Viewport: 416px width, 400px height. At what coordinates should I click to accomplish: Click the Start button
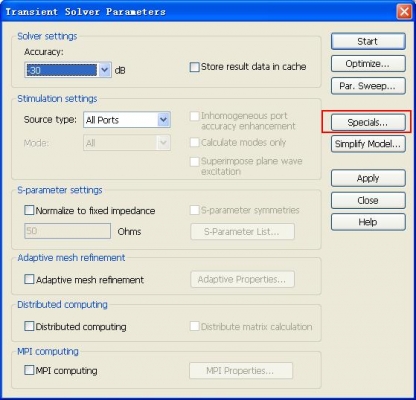[x=368, y=41]
